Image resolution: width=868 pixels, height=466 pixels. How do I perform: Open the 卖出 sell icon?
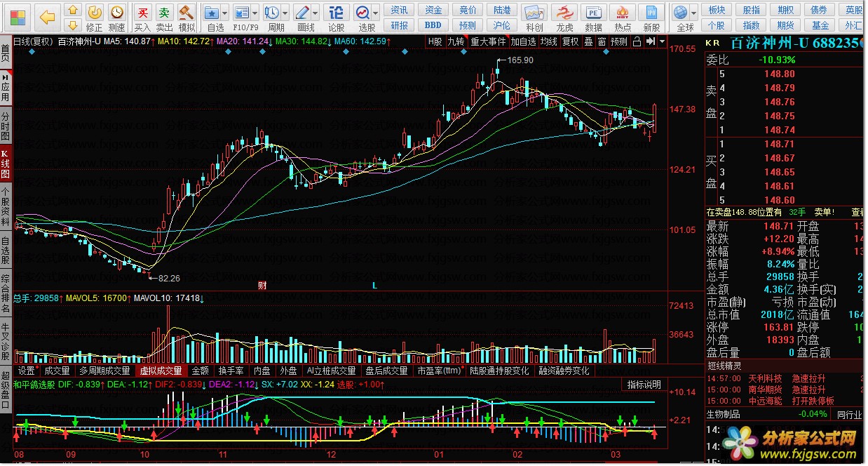pyautogui.click(x=164, y=12)
